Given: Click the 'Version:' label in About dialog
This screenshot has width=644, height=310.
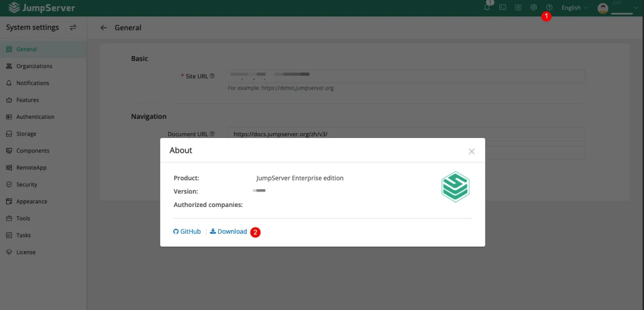Looking at the screenshot, I should (186, 191).
